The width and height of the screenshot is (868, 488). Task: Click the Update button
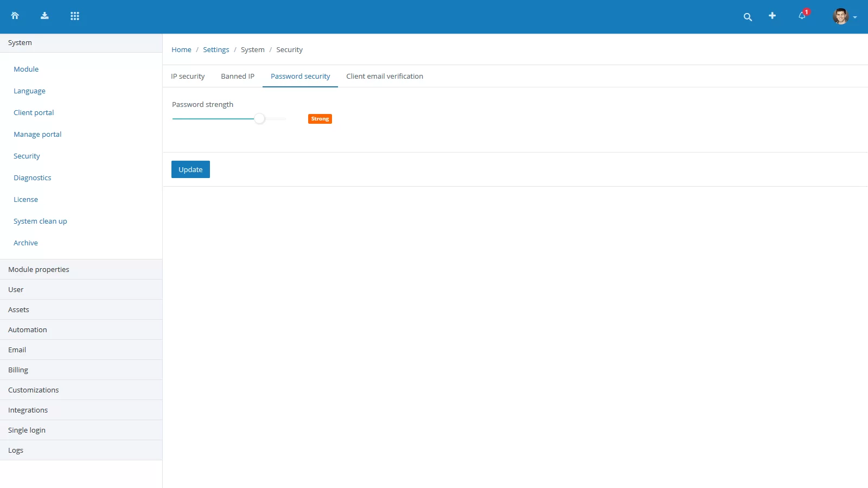pyautogui.click(x=190, y=169)
